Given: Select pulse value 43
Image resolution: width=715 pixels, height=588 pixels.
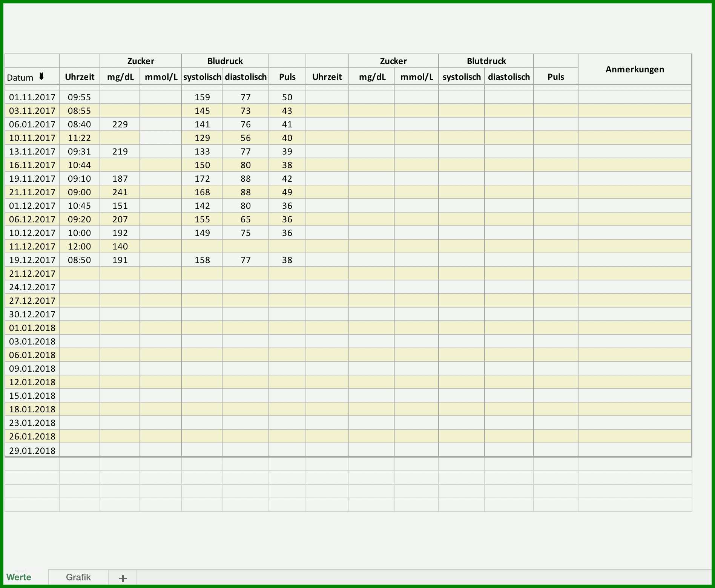Looking at the screenshot, I should (x=287, y=111).
